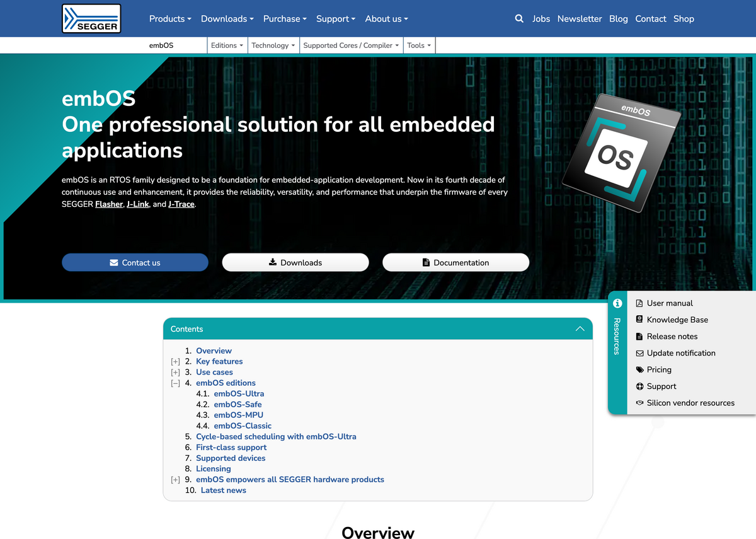Collapse the embOS editions tree entry

(x=176, y=383)
